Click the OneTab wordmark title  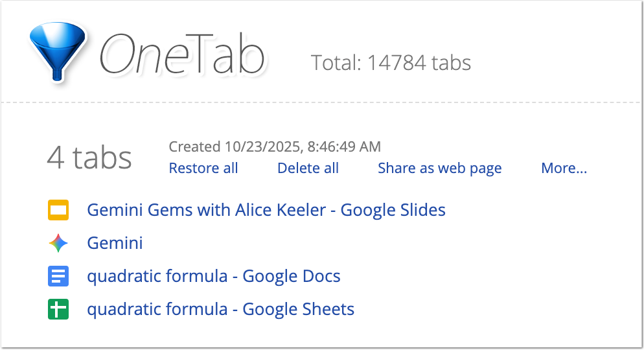pos(183,54)
